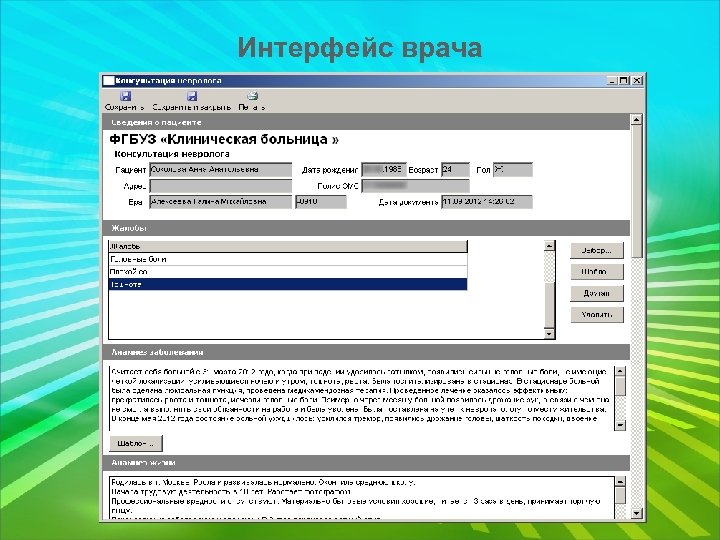720x540 pixels.
Task: Select the Головные боли complaint row
Action: point(288,259)
